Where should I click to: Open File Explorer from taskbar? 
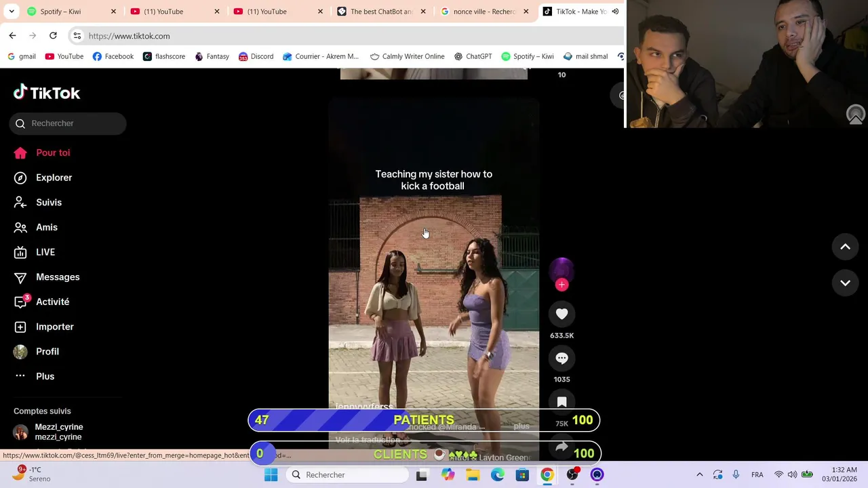pos(473,474)
